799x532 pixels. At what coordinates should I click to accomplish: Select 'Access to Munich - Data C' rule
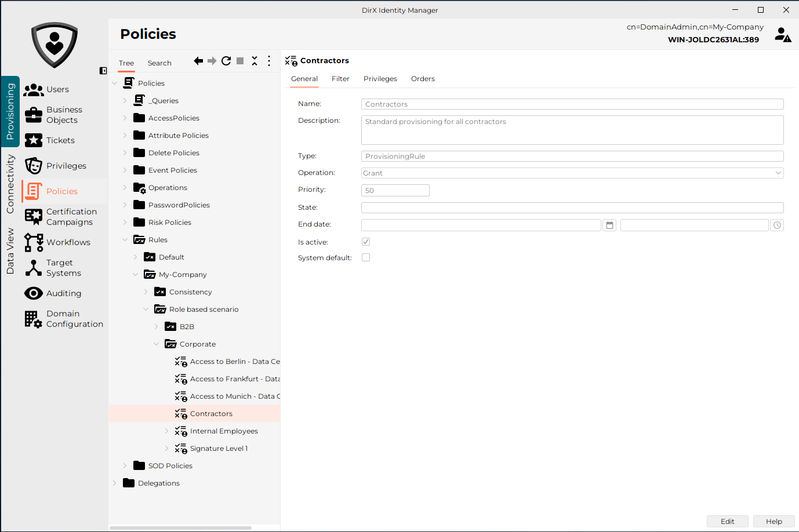click(235, 396)
